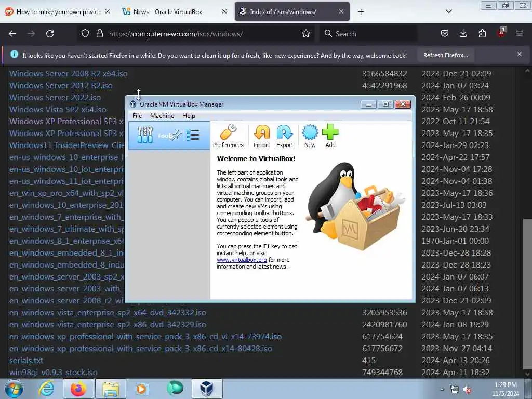Follow the www.virtualbox.org link

242,260
